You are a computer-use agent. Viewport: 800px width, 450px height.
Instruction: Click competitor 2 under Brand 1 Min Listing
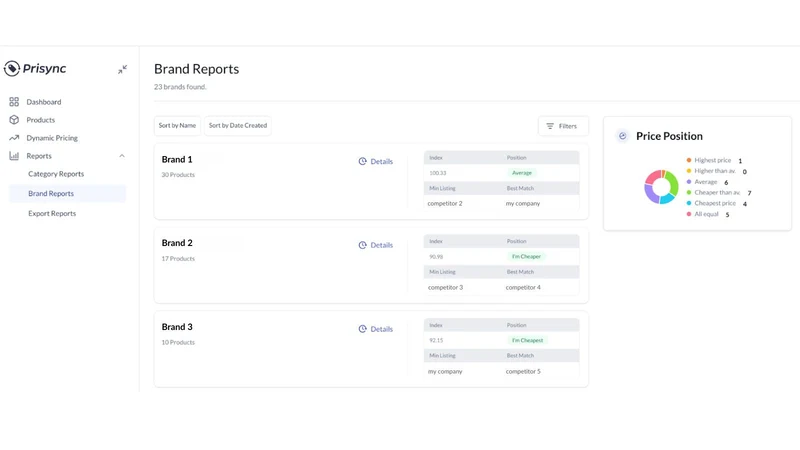tap(445, 204)
